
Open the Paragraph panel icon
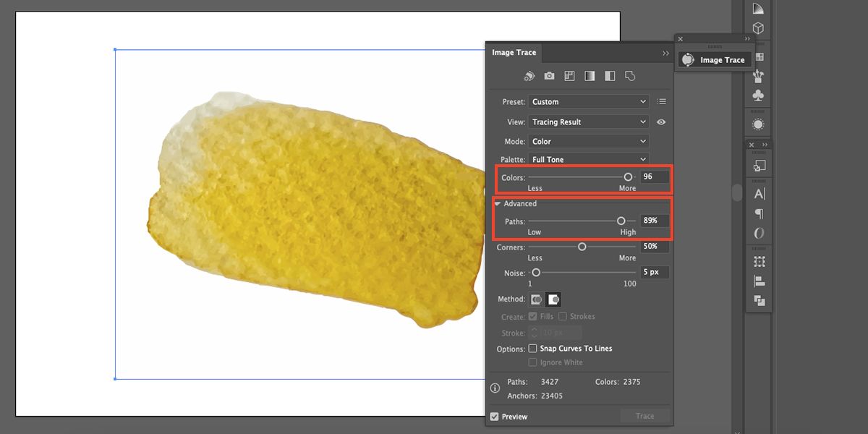[x=759, y=213]
